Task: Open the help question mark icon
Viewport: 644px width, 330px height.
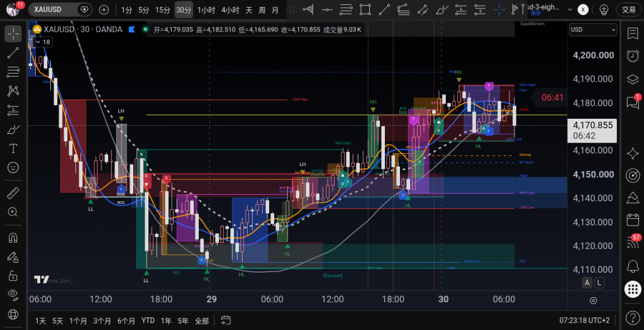Action: 633,317
